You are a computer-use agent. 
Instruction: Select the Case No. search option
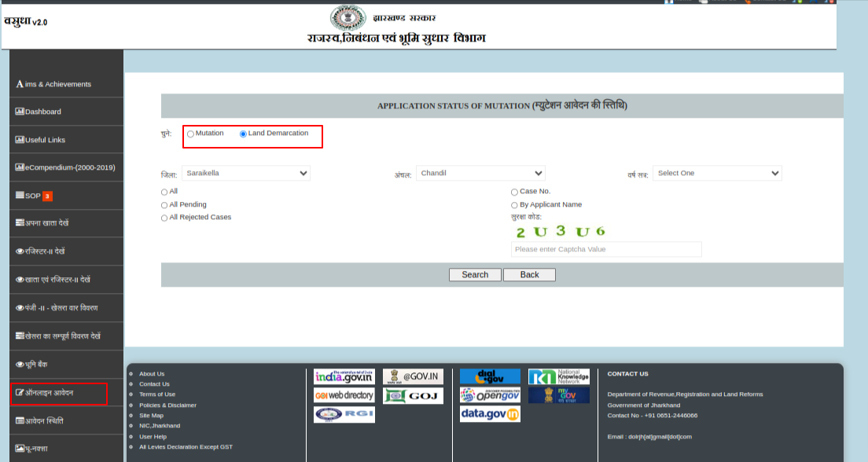tap(514, 191)
